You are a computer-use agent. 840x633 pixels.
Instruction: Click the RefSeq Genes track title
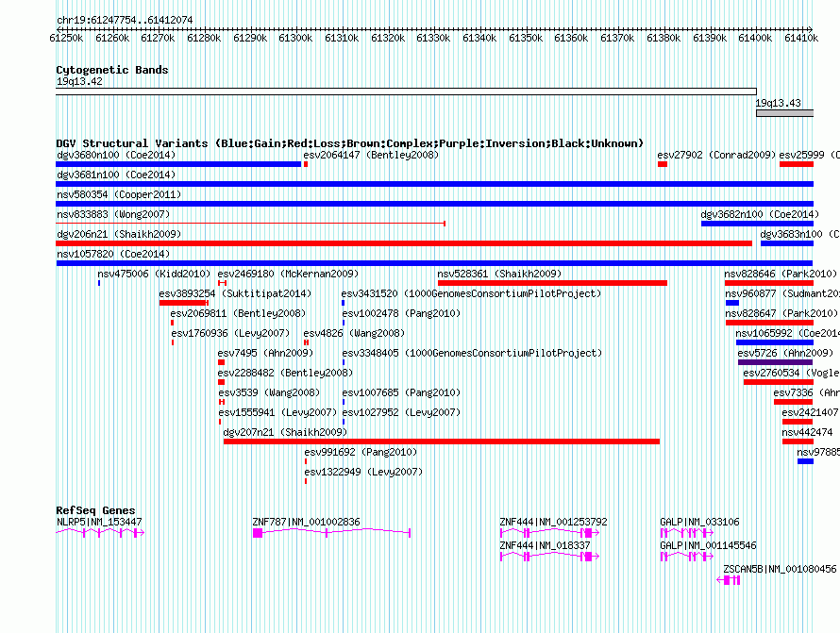[95, 509]
